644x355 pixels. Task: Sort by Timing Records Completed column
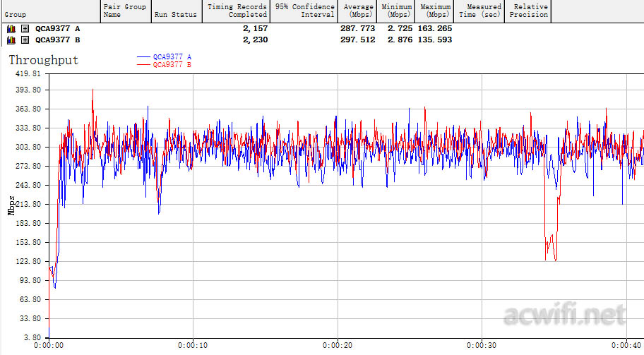pos(236,11)
